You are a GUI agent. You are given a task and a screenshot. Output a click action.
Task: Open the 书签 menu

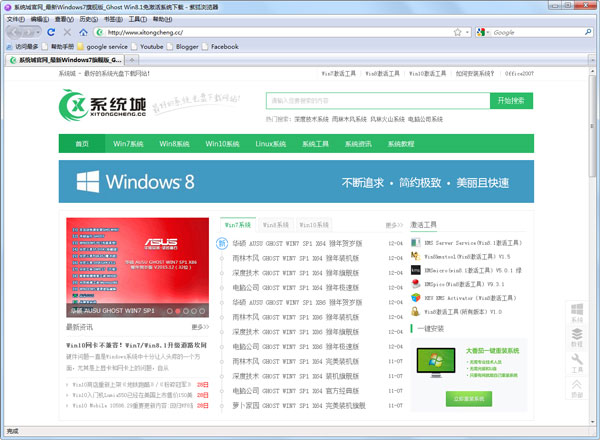coord(113,19)
